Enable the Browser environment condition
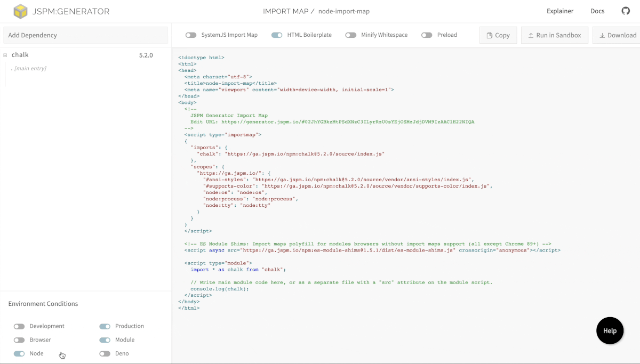 point(20,339)
